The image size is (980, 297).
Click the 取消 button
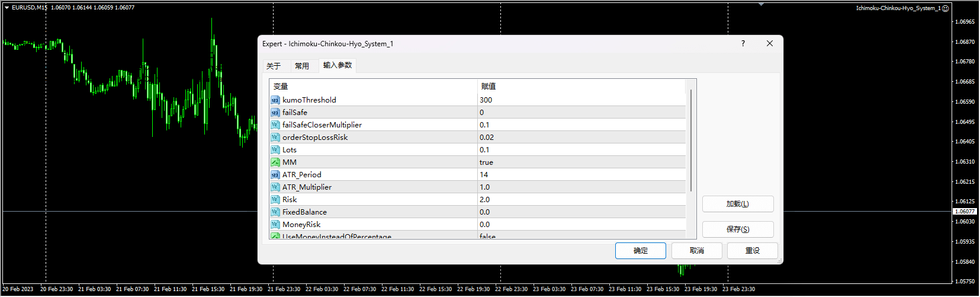click(697, 251)
